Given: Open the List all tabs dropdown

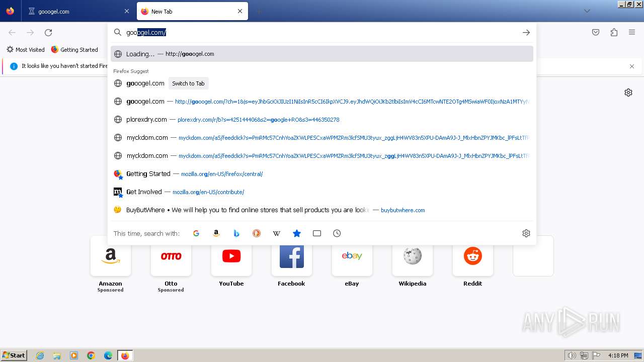Looking at the screenshot, I should (587, 11).
